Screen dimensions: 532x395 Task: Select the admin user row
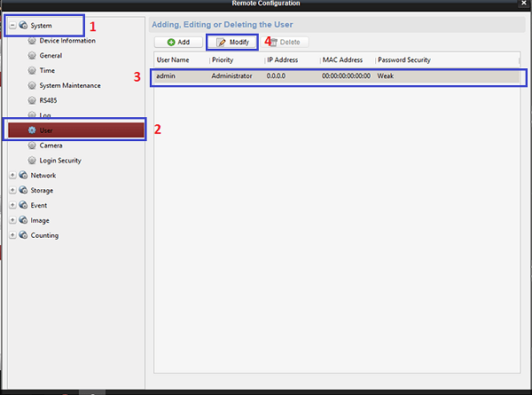pyautogui.click(x=337, y=76)
